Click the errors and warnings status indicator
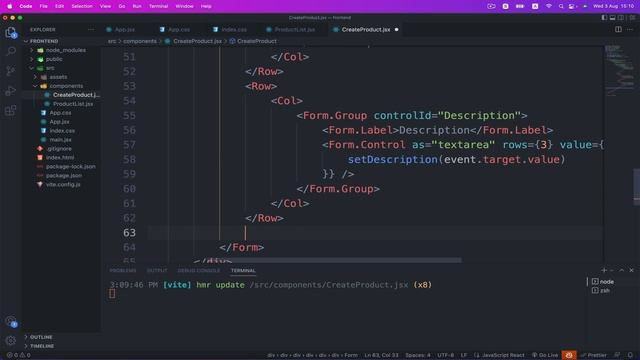The image size is (640, 360). click(x=19, y=355)
